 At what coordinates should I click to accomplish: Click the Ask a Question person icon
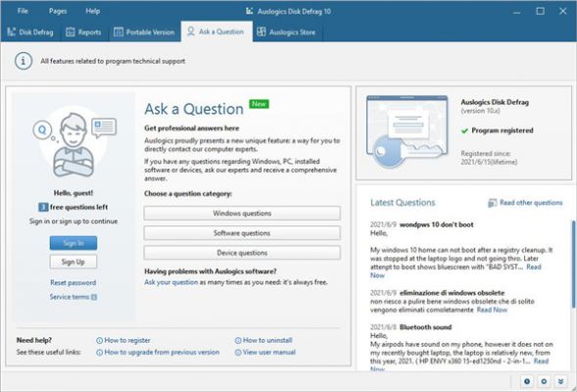(191, 31)
